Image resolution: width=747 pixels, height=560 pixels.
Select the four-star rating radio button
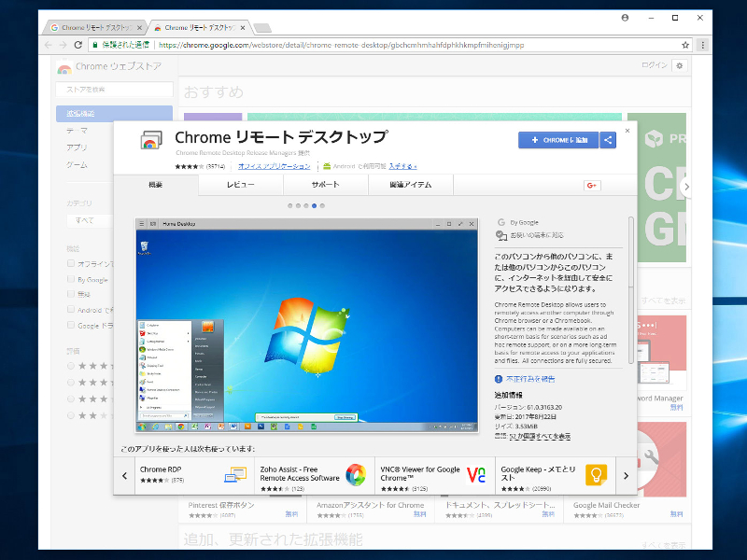(x=71, y=383)
